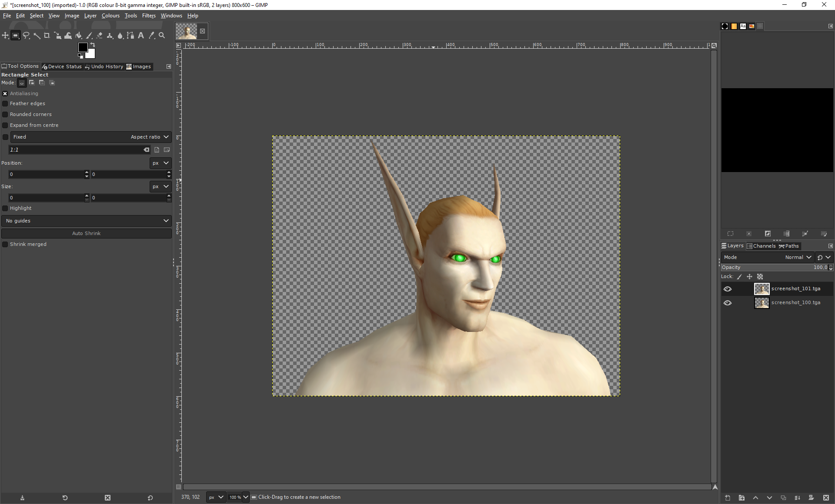Viewport: 835px width, 504px height.
Task: Open the Size unit px dropdown
Action: tap(160, 186)
